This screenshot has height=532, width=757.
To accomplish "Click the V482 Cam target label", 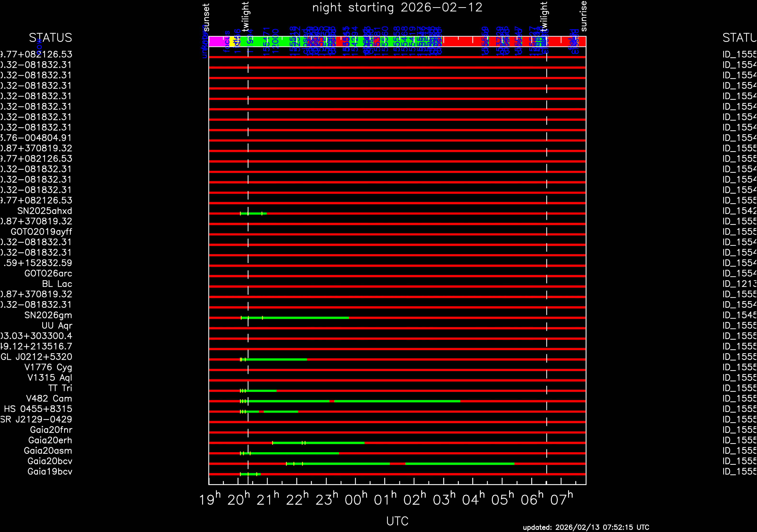I will 49,399.
